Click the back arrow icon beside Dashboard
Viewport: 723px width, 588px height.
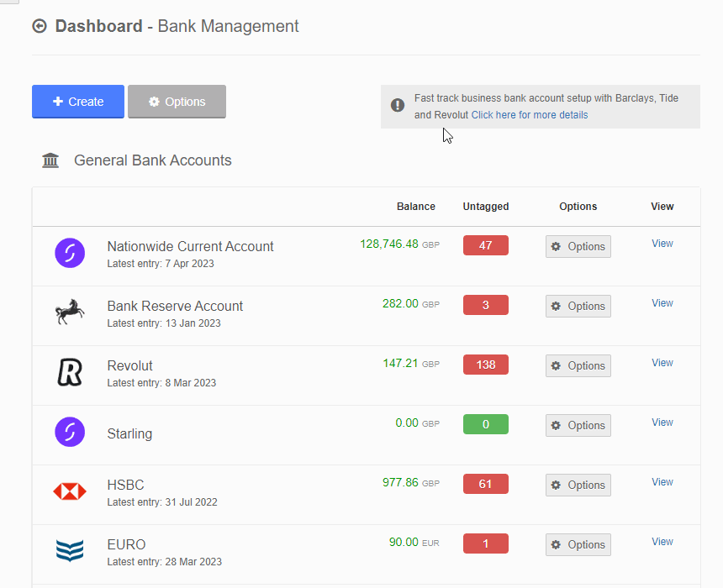coord(40,27)
